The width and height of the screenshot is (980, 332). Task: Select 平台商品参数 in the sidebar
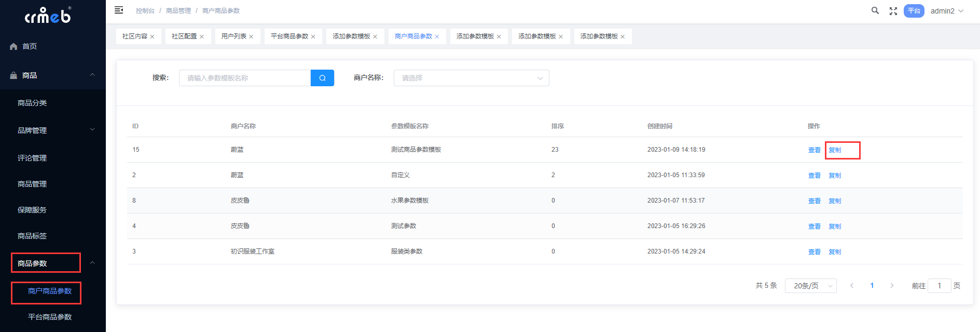[50, 317]
